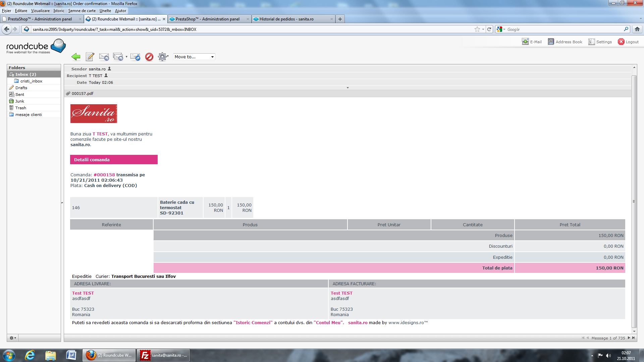The width and height of the screenshot is (644, 362).
Task: Launch Internet Explorer from taskbar
Action: [x=30, y=355]
